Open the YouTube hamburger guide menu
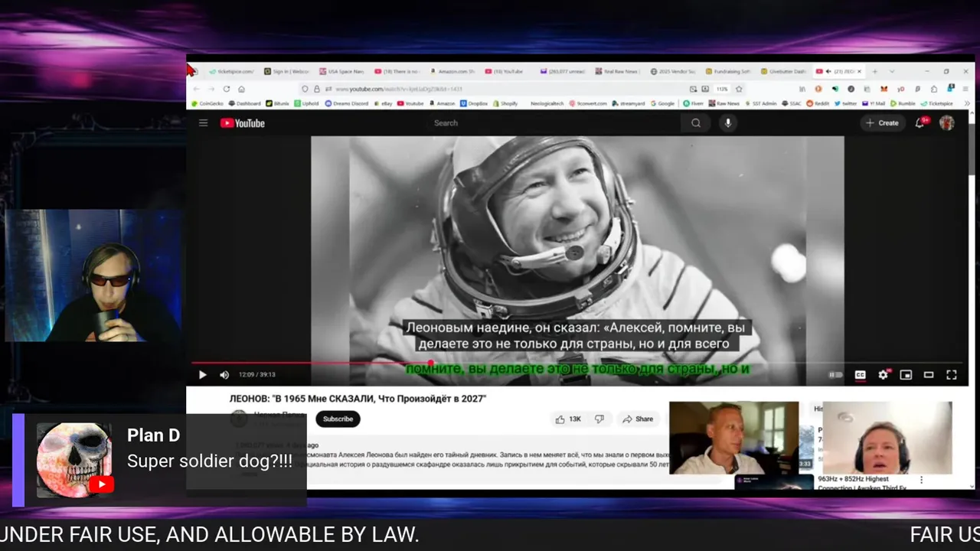Image resolution: width=980 pixels, height=551 pixels. coord(203,122)
